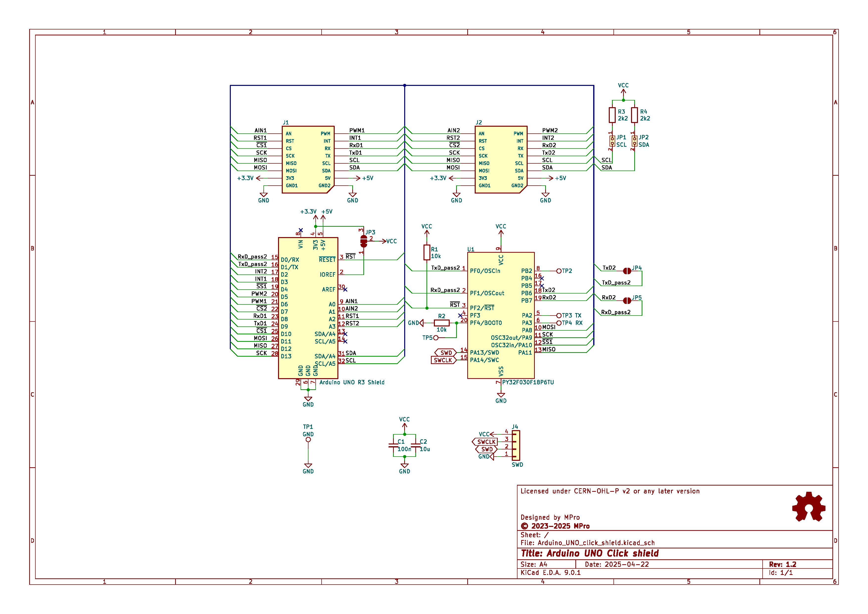Image resolution: width=868 pixels, height=614 pixels.
Task: Click the TP1 GND test point circle
Action: (x=308, y=440)
